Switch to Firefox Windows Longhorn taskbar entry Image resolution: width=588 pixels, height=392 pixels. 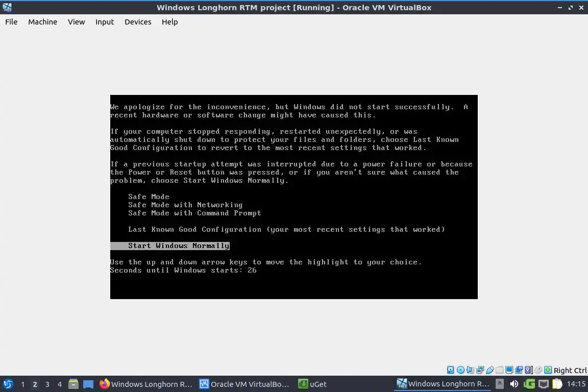point(146,384)
